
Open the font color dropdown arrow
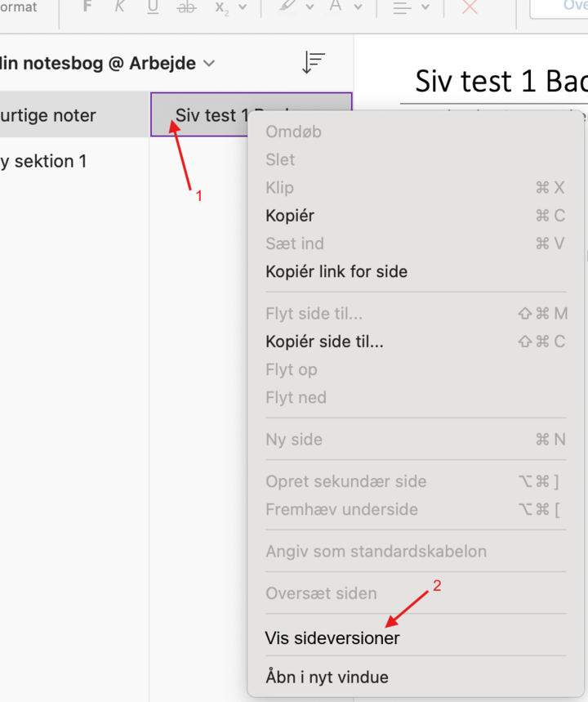point(357,7)
